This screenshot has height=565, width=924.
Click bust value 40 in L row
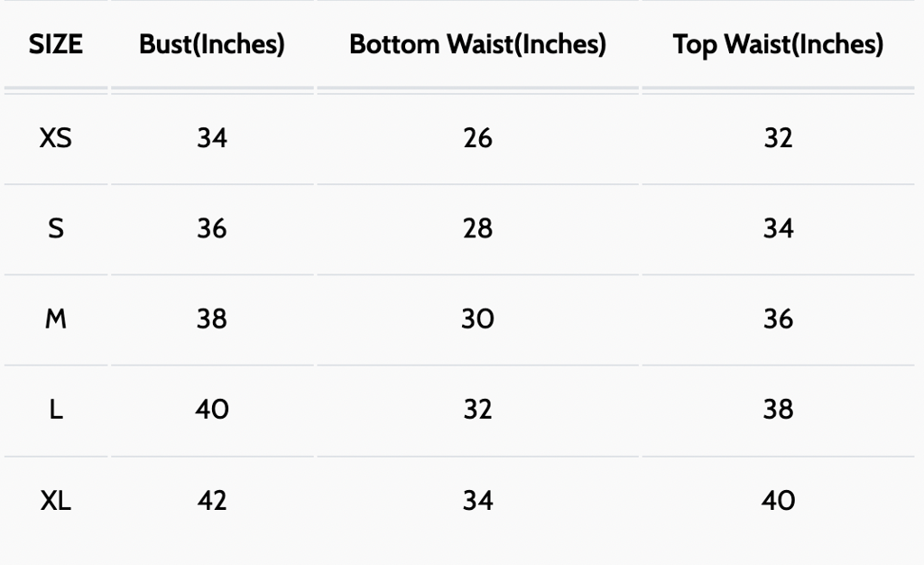(x=212, y=410)
